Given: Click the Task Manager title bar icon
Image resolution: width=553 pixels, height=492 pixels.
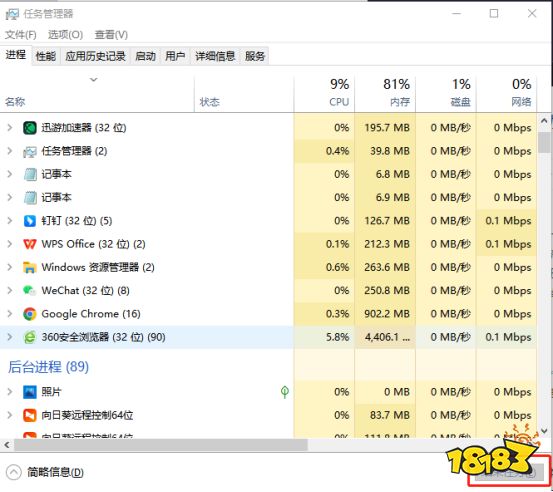Looking at the screenshot, I should pos(12,14).
